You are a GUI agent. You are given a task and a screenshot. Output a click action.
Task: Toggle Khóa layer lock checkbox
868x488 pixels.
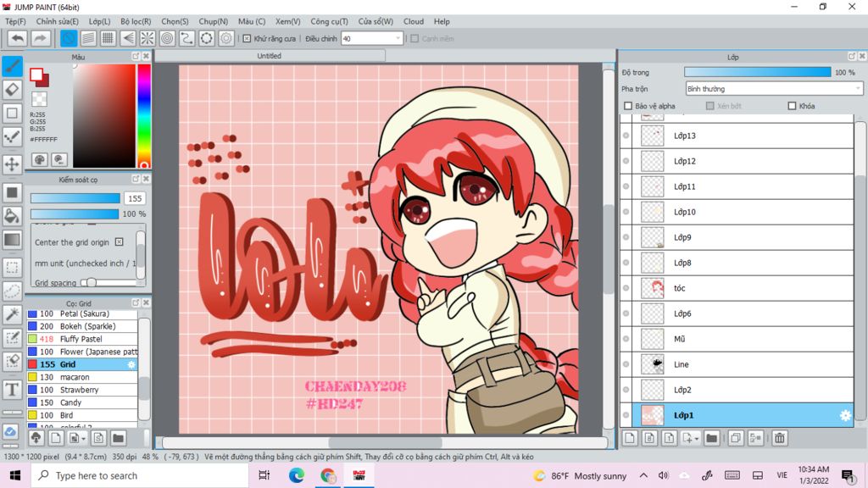[x=792, y=106]
